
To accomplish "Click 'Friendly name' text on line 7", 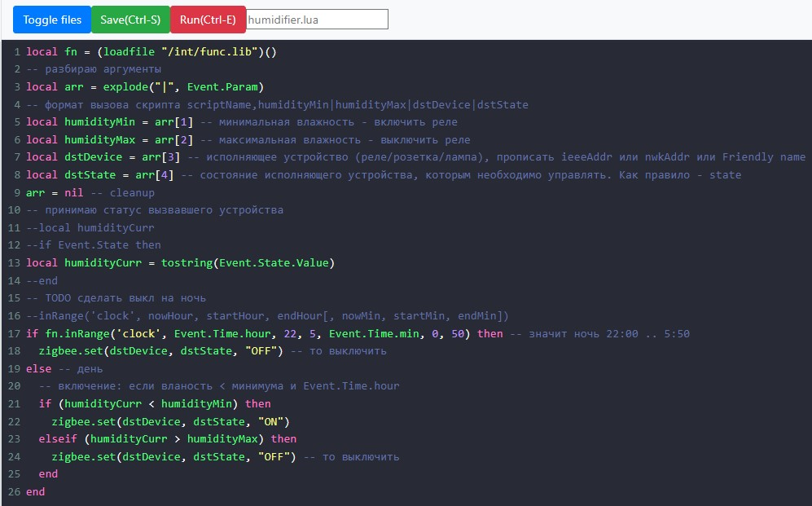I will [x=764, y=157].
